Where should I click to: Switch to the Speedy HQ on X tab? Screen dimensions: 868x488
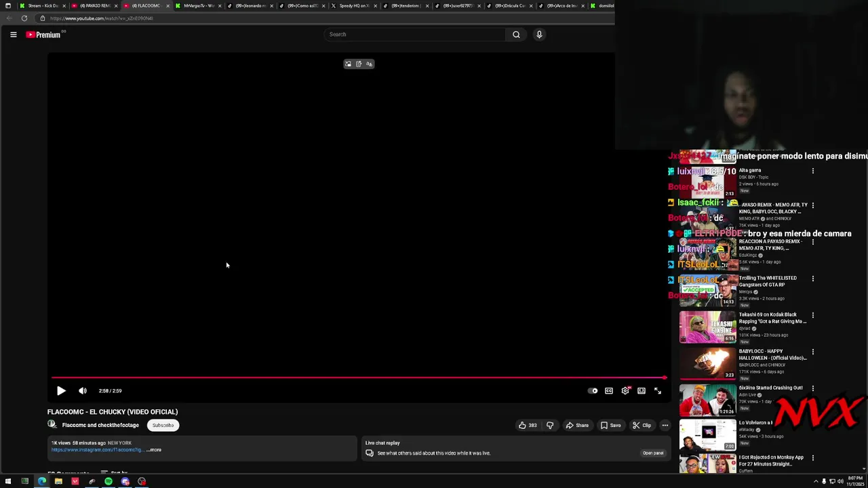pos(353,5)
